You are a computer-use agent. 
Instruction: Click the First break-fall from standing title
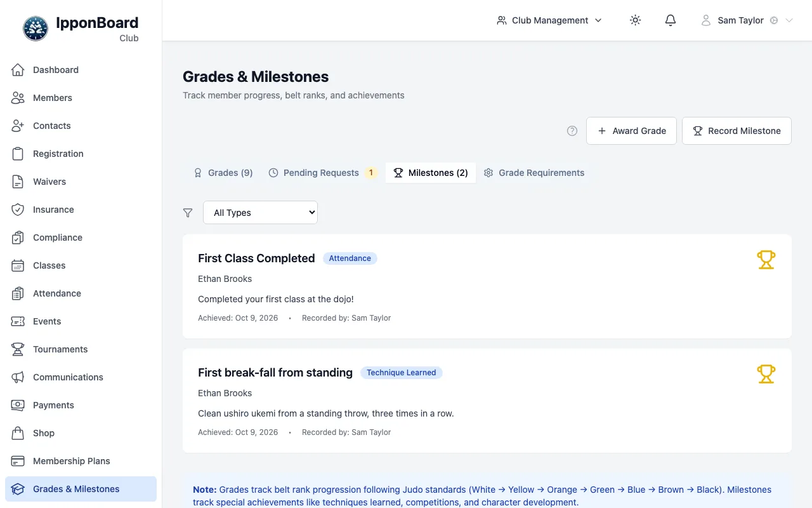(x=275, y=373)
